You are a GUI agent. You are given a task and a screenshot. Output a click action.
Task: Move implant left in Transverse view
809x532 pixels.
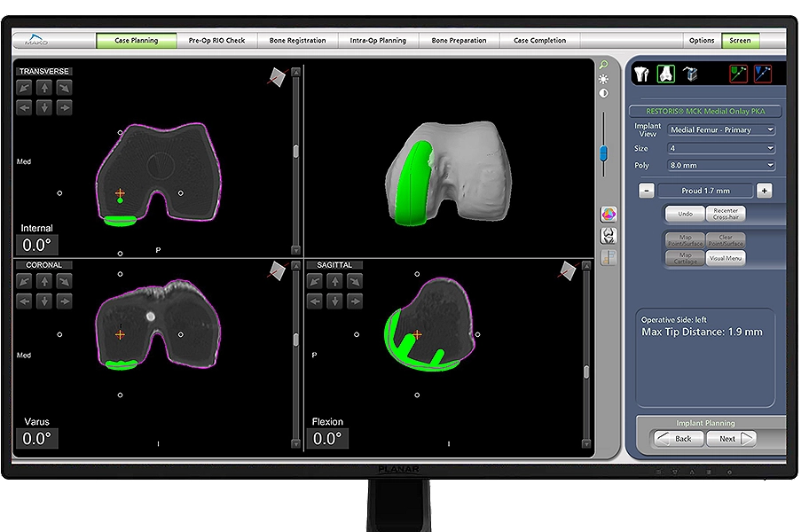24,108
